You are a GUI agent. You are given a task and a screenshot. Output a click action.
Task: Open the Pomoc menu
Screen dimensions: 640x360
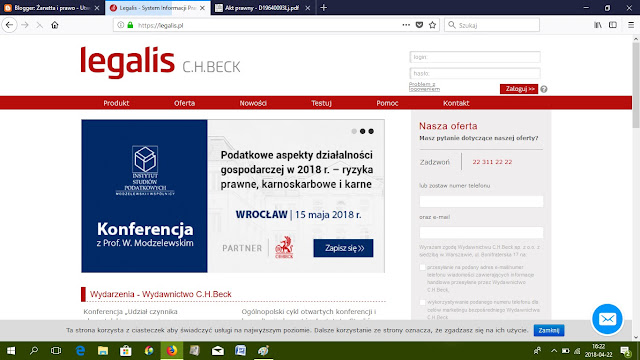[387, 103]
